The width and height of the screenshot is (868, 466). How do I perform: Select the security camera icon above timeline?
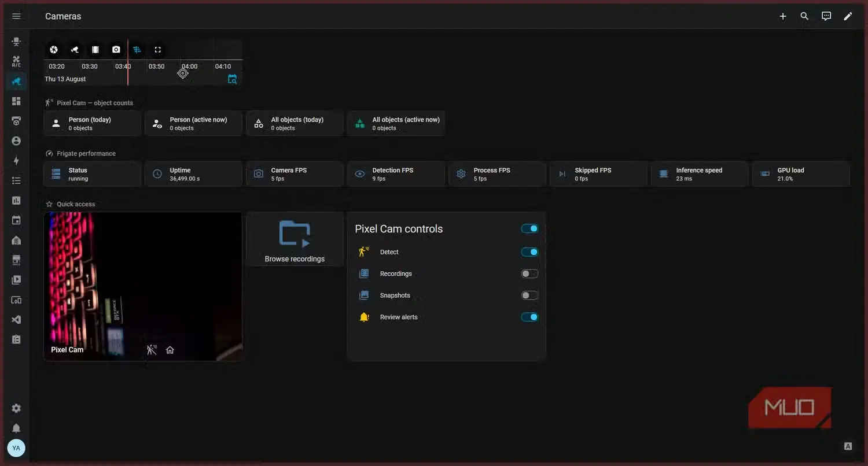click(x=75, y=50)
